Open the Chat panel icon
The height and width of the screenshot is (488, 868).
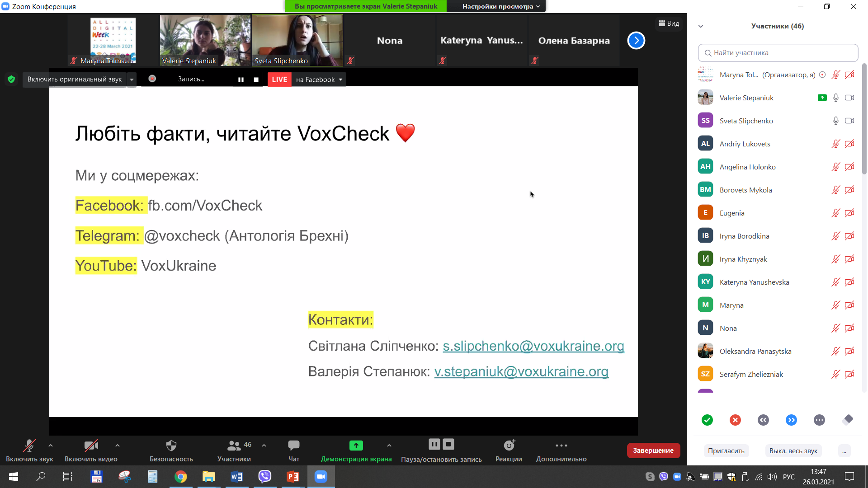tap(293, 446)
